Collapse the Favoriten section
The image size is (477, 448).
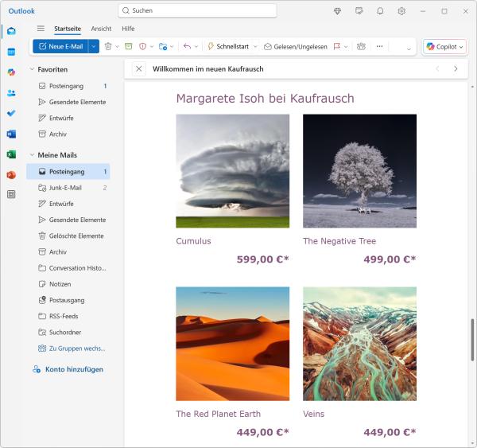point(32,69)
